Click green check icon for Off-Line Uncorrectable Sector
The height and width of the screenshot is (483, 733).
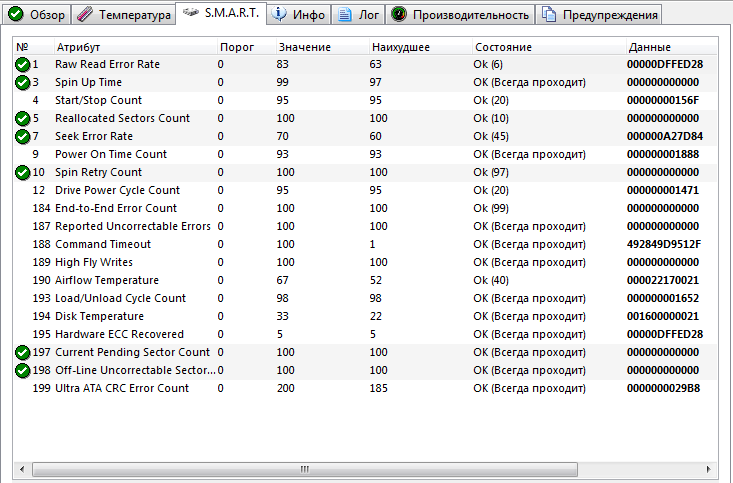pyautogui.click(x=22, y=371)
